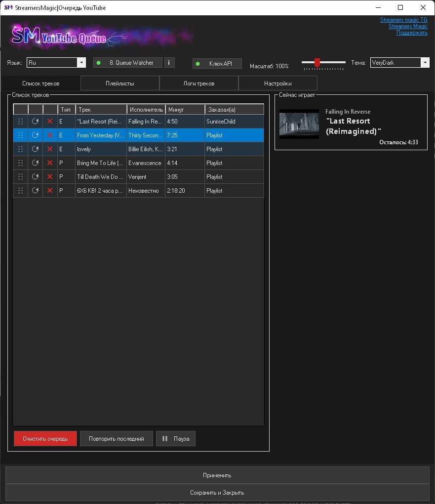Screen dimensions: 435x504
Task: Open the Настройки tab
Action: point(277,84)
